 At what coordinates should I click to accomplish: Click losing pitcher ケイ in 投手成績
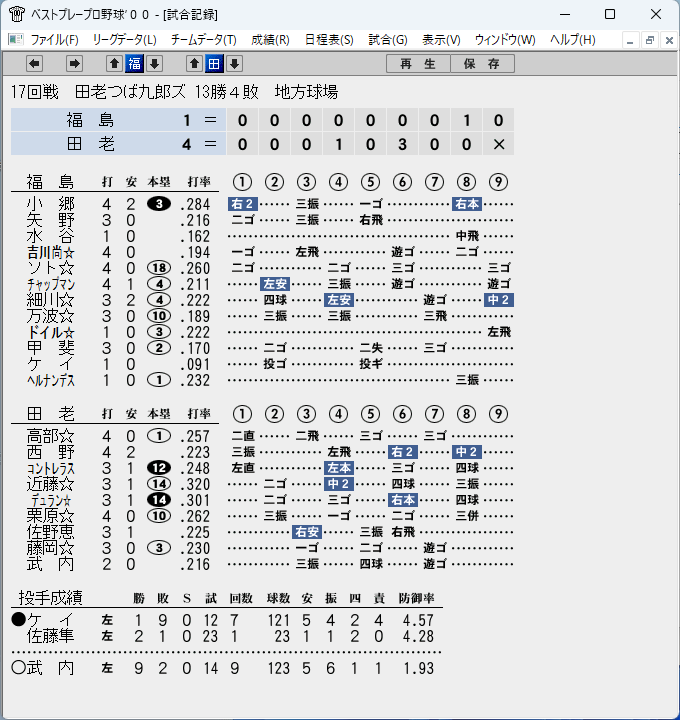(x=50, y=620)
